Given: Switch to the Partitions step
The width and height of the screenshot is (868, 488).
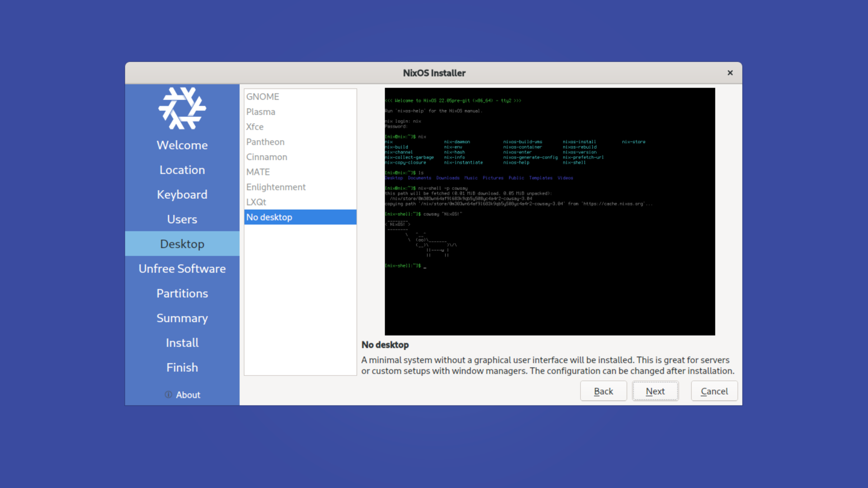Looking at the screenshot, I should click(x=182, y=293).
